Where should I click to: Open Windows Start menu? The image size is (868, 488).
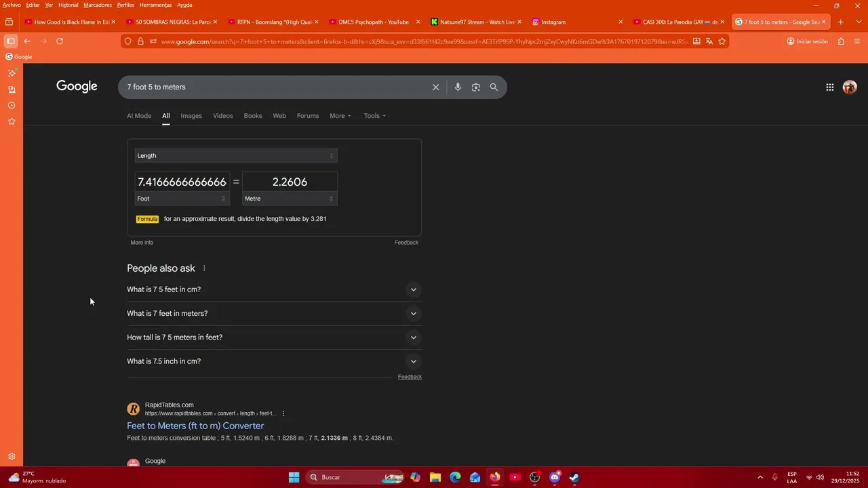(x=294, y=477)
